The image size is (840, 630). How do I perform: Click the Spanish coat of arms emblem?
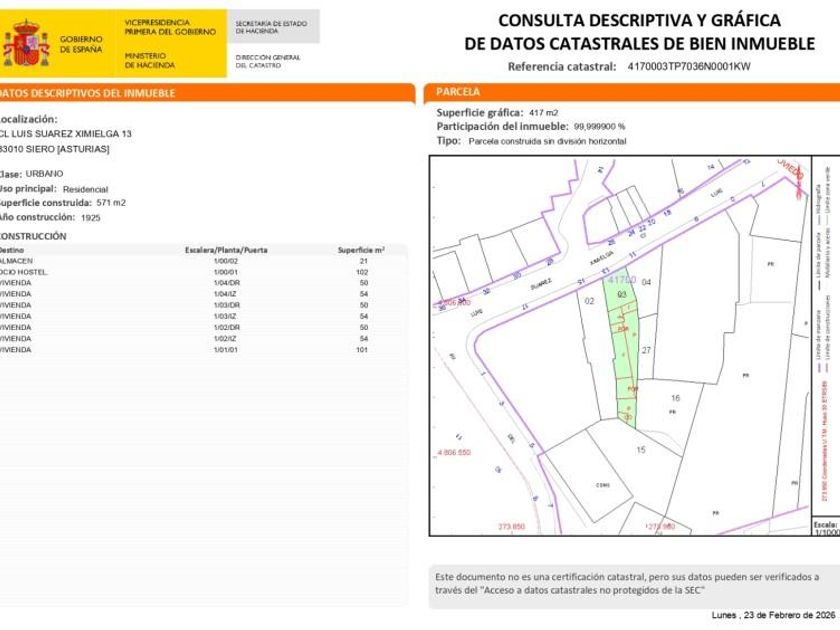26,43
